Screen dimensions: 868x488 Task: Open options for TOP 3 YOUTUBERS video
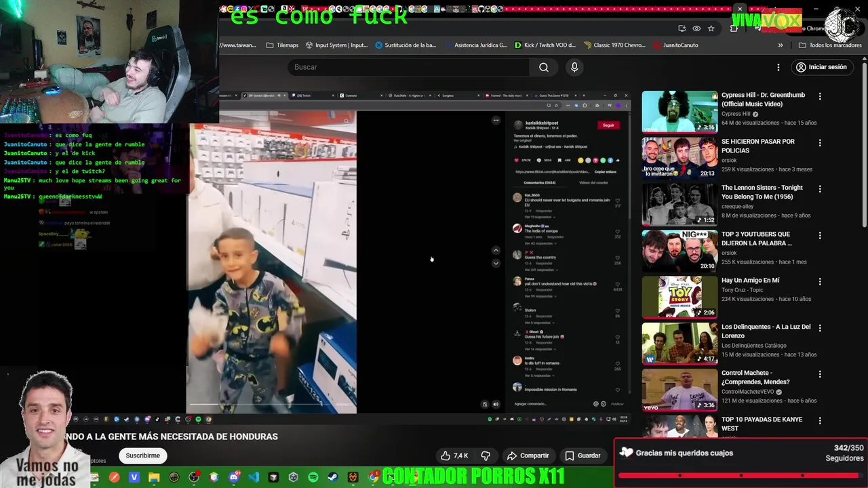pos(820,236)
